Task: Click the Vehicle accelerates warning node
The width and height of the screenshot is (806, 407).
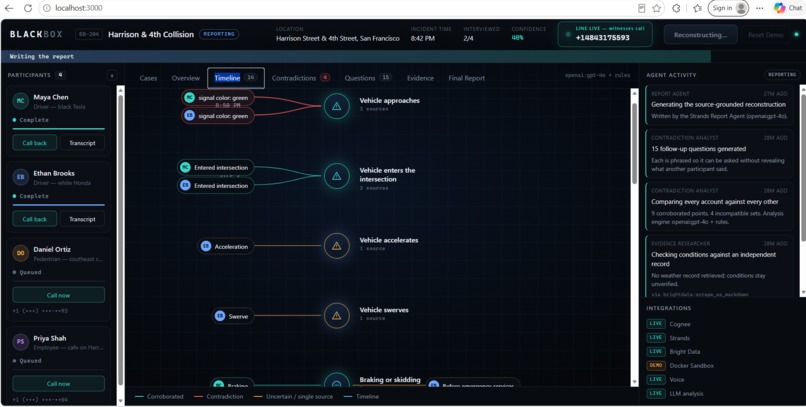Action: [x=337, y=246]
